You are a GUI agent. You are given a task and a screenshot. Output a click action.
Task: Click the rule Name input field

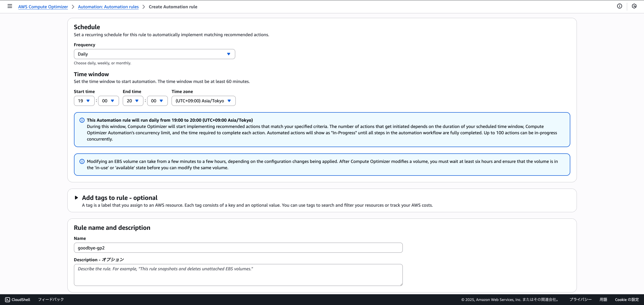238,248
